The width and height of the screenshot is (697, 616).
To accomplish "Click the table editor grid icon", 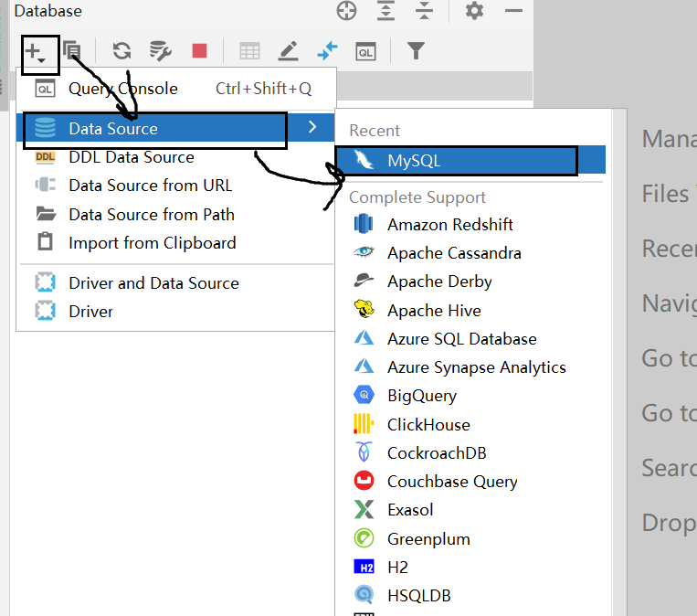I will click(249, 51).
